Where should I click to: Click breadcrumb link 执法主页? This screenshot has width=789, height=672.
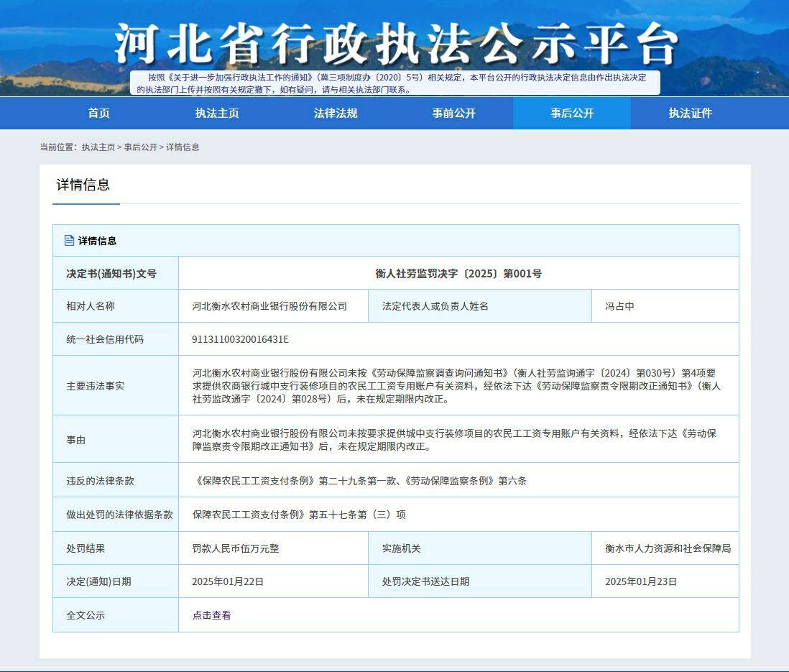click(x=98, y=147)
